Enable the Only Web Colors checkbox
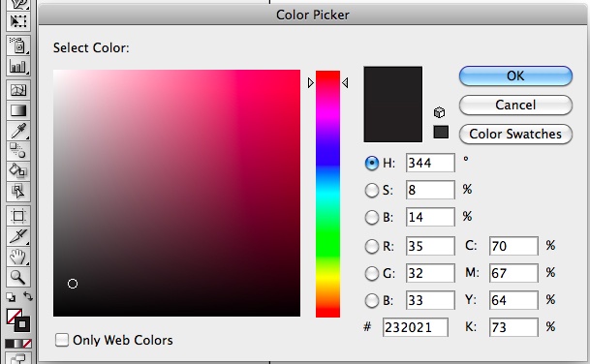This screenshot has height=364, width=590. 62,340
